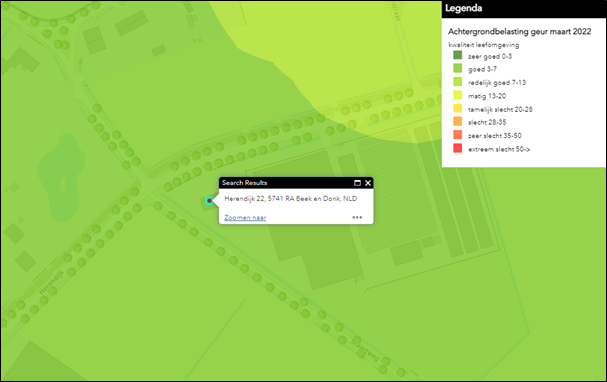
Task: Click the Zoomen naar link
Action: coord(245,218)
